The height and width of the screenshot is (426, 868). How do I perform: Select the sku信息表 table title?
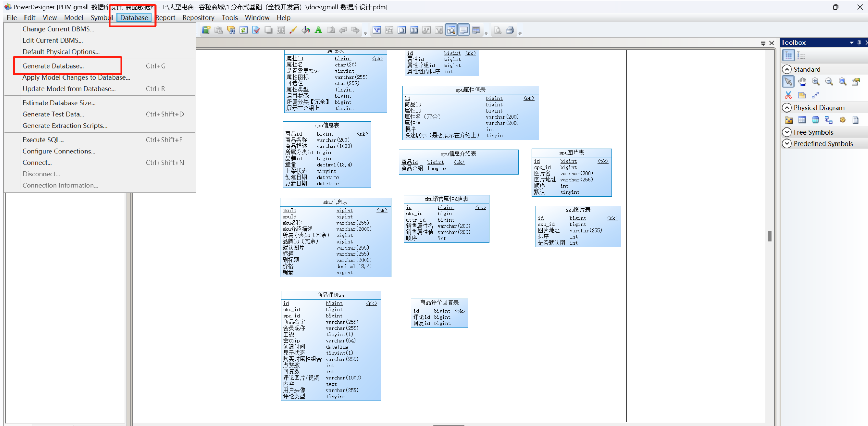(335, 202)
